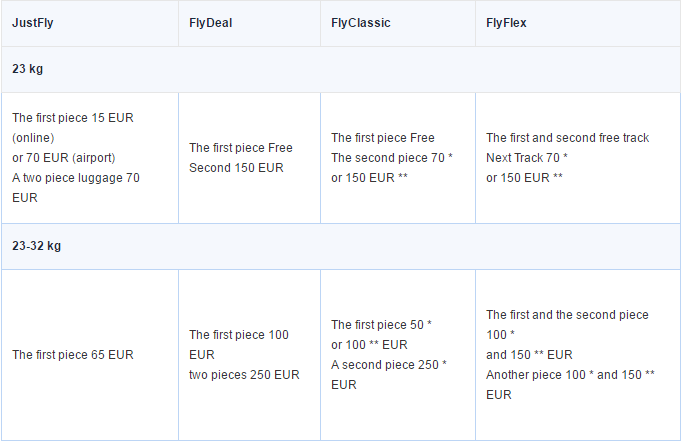Select the "or 70 EUR (airport)" line
Image resolution: width=682 pixels, height=442 pixels.
click(64, 158)
